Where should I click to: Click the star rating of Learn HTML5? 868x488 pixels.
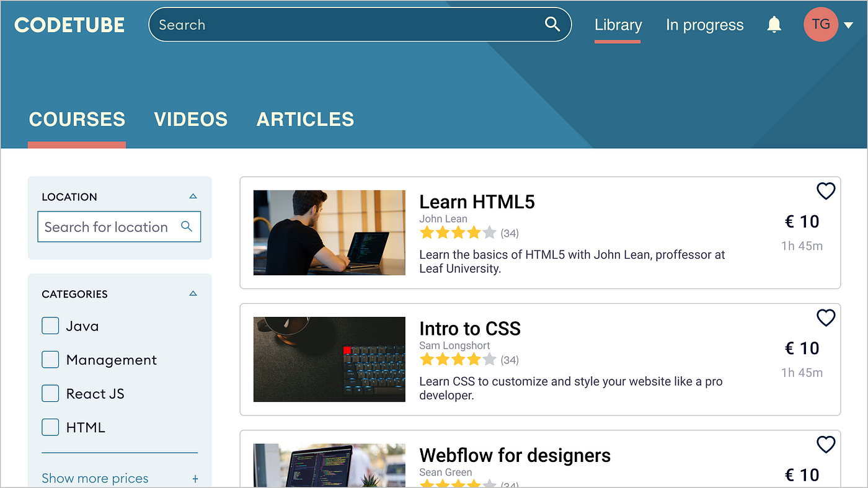coord(458,233)
